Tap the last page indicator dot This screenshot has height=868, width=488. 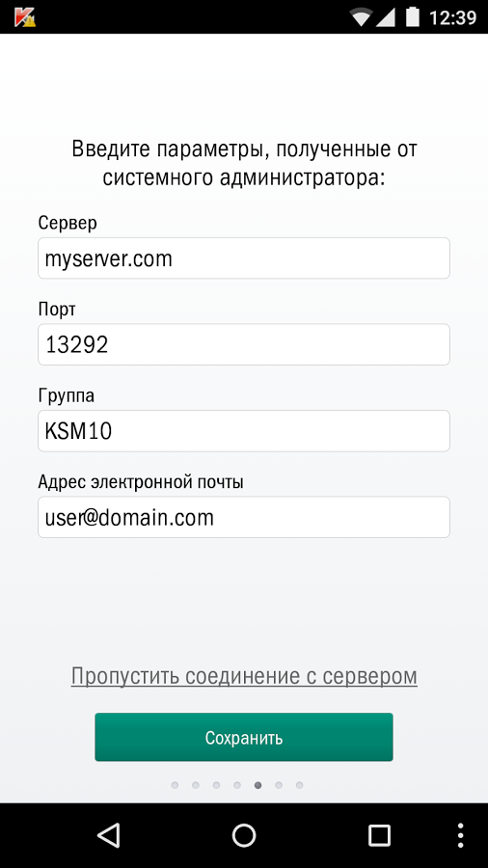coord(299,785)
